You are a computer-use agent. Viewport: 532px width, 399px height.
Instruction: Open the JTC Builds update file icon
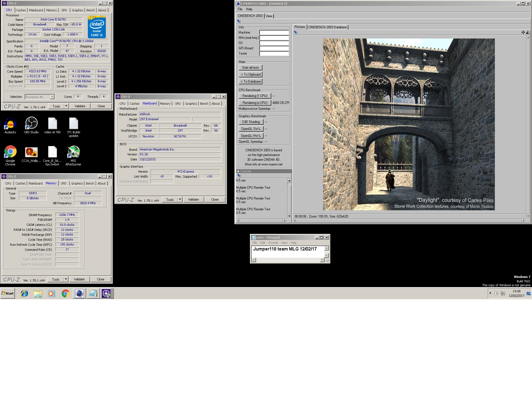tap(73, 127)
